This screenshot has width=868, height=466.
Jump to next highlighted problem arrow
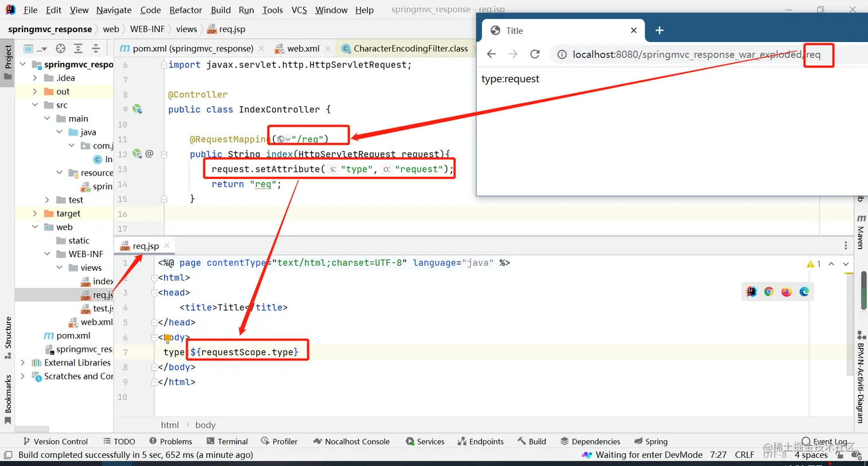tap(846, 264)
